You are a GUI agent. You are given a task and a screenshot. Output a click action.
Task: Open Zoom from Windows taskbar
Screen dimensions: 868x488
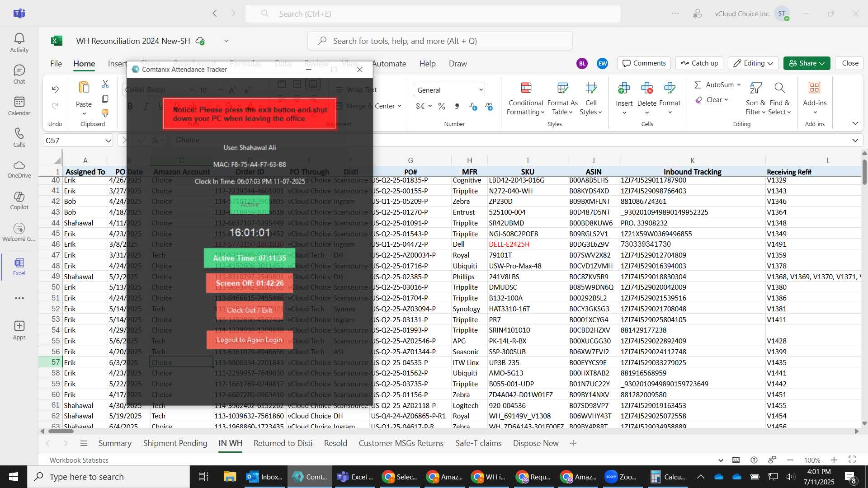coord(622,477)
